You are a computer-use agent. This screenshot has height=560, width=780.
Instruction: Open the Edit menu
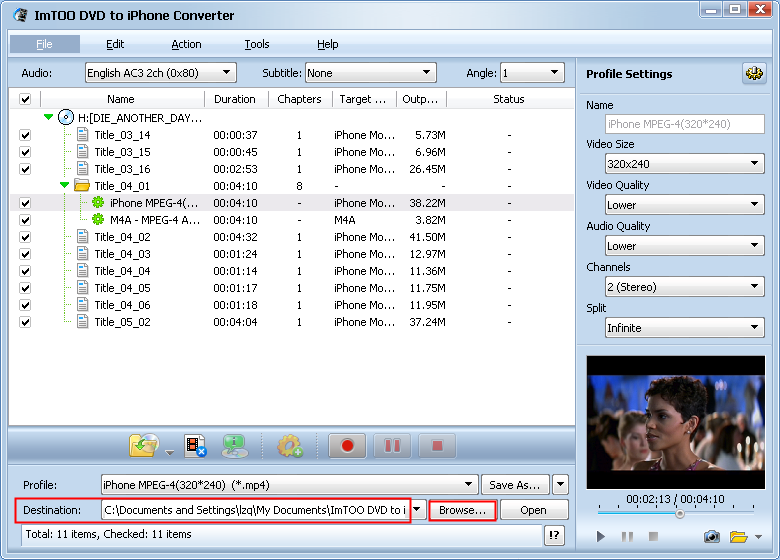115,44
